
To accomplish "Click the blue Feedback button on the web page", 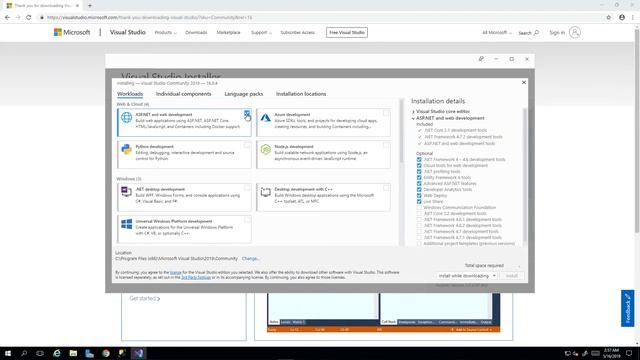I will coord(628,309).
